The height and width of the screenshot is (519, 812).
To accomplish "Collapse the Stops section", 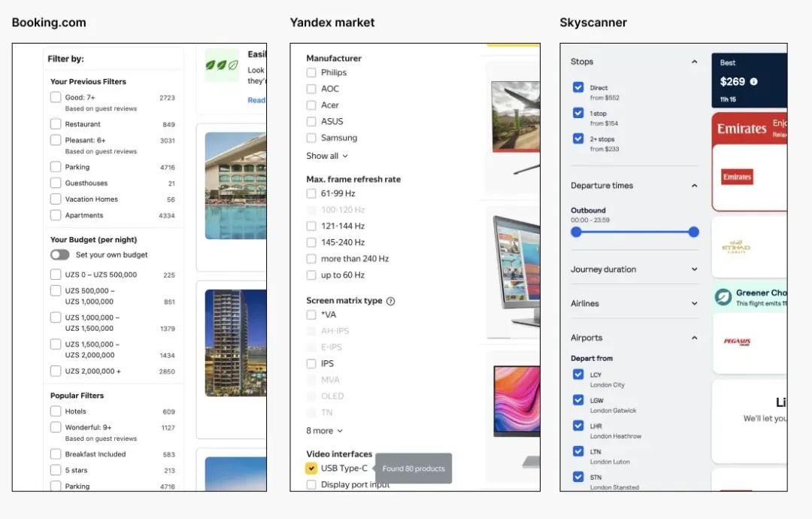I will click(x=694, y=62).
